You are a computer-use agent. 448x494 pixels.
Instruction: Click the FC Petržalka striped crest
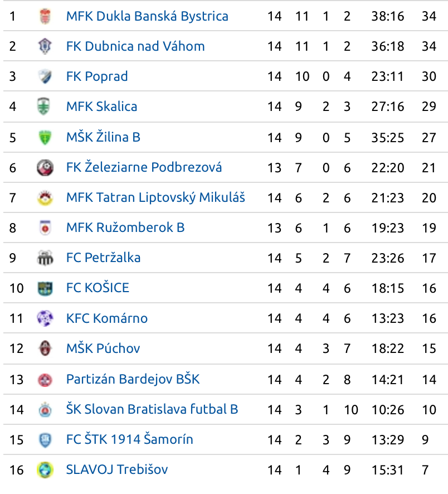point(45,258)
